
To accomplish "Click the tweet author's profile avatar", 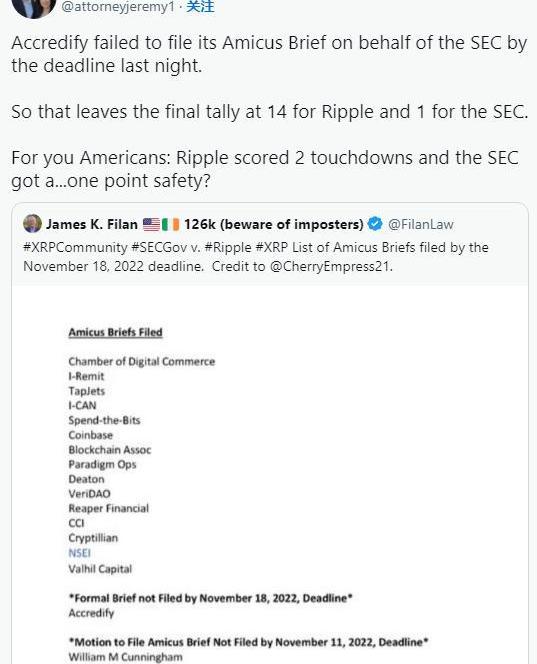I will coord(33,7).
